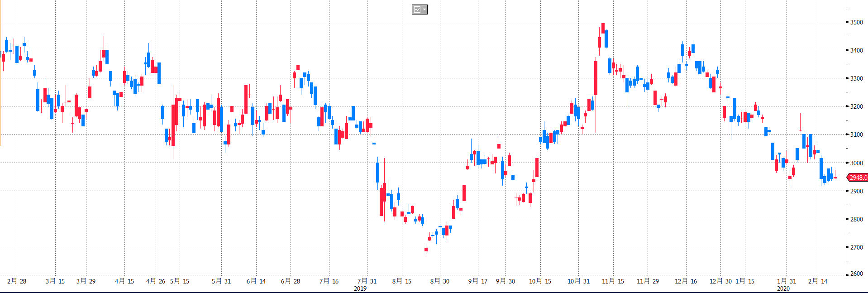Click the 2020 year label on axis
The image size is (868, 293).
pyautogui.click(x=783, y=288)
